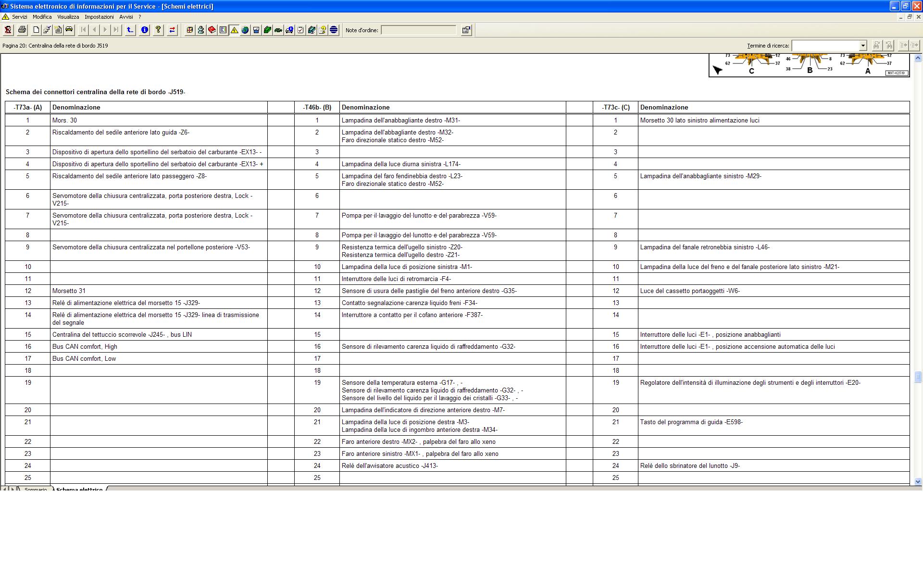This screenshot has width=923, height=588.
Task: Click the Note d'ordine input field
Action: [419, 30]
